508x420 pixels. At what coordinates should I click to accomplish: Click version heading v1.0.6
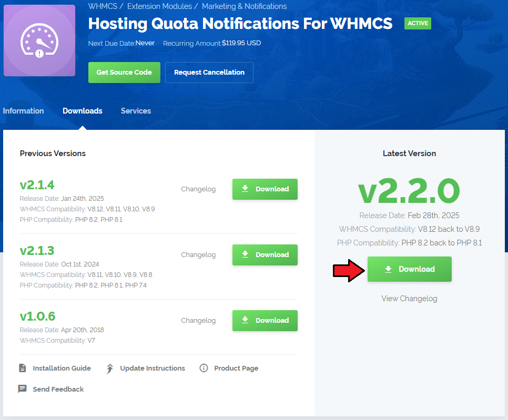tap(37, 316)
